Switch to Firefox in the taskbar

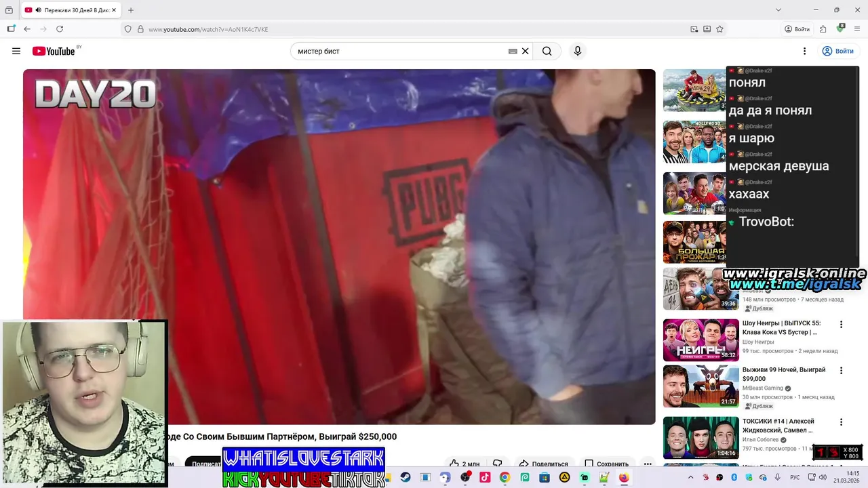[x=624, y=477]
